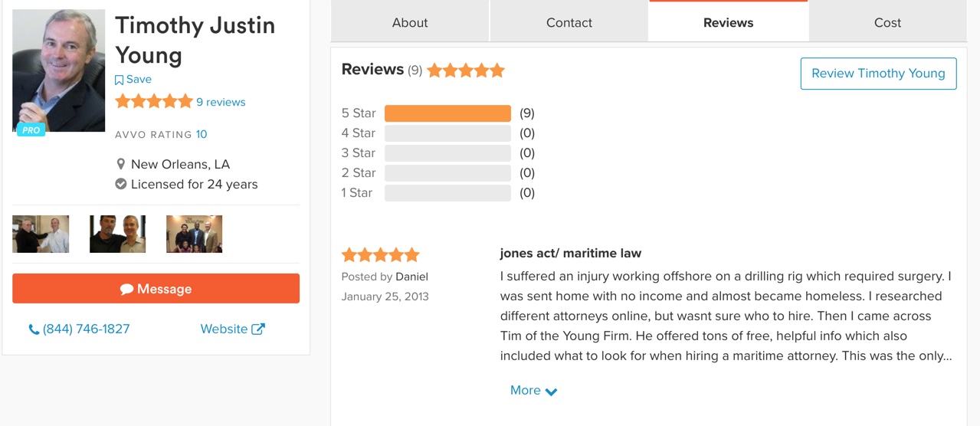This screenshot has height=426, width=980.
Task: Click the Review Timothy Young button
Action: tap(878, 74)
